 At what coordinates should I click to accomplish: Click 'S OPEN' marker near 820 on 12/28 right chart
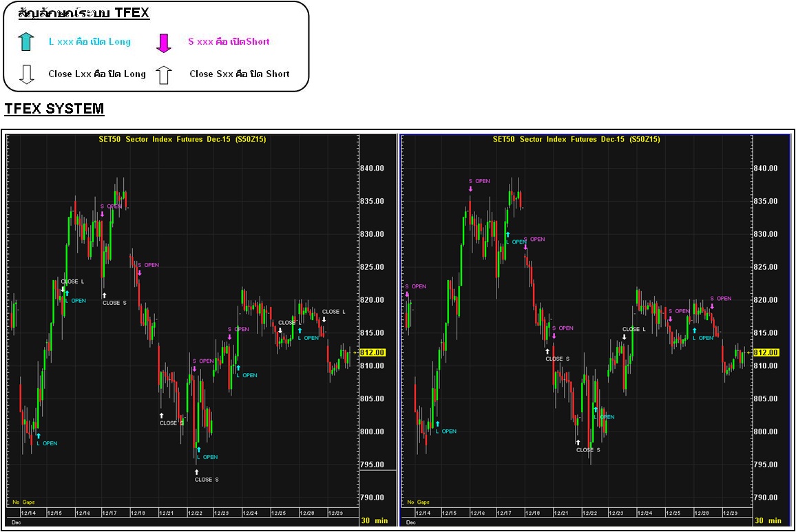point(721,299)
